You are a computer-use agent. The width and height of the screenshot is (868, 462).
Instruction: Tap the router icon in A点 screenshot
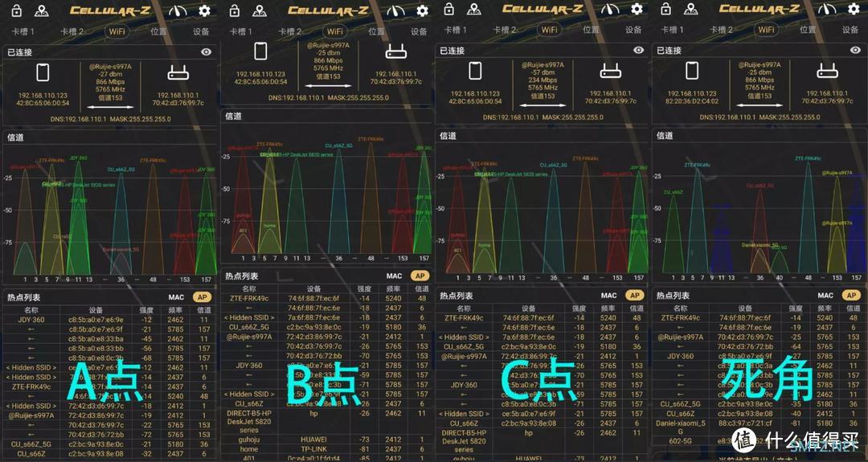(178, 73)
